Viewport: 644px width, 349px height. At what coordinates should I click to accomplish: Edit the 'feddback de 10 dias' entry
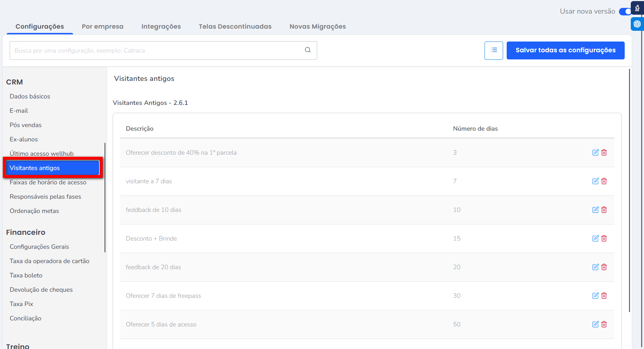(595, 210)
